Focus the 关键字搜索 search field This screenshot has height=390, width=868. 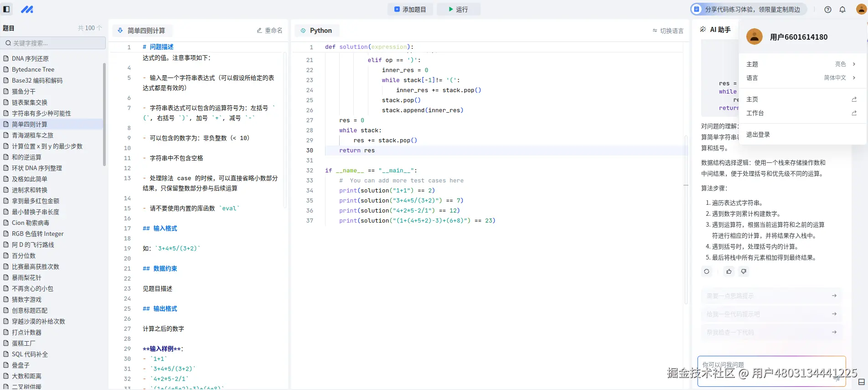[x=53, y=43]
